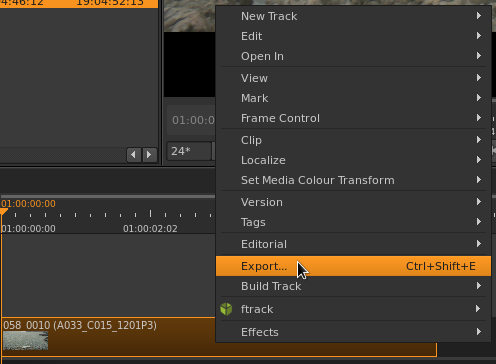Click the 24* frame rate field
496x364 pixels.
189,151
